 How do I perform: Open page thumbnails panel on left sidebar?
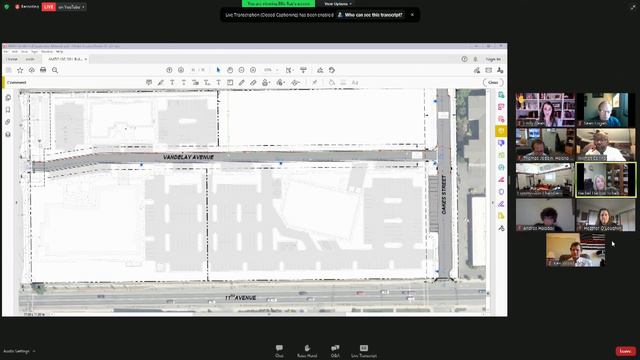click(8, 98)
